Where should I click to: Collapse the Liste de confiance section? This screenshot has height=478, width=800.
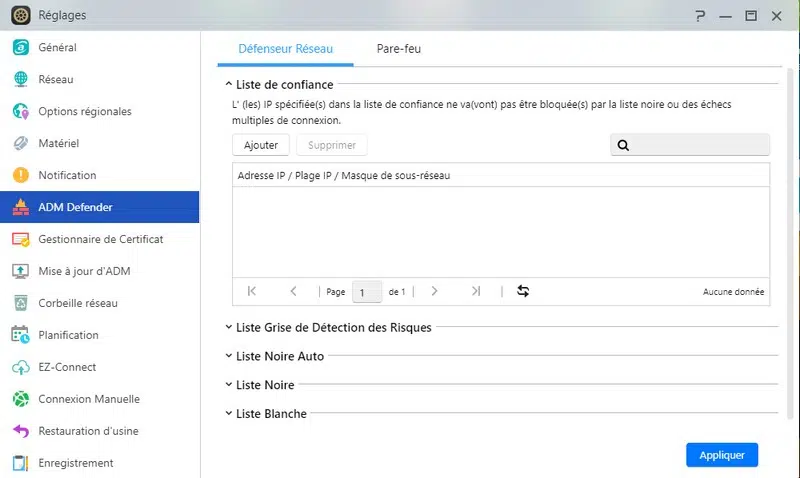click(x=229, y=85)
